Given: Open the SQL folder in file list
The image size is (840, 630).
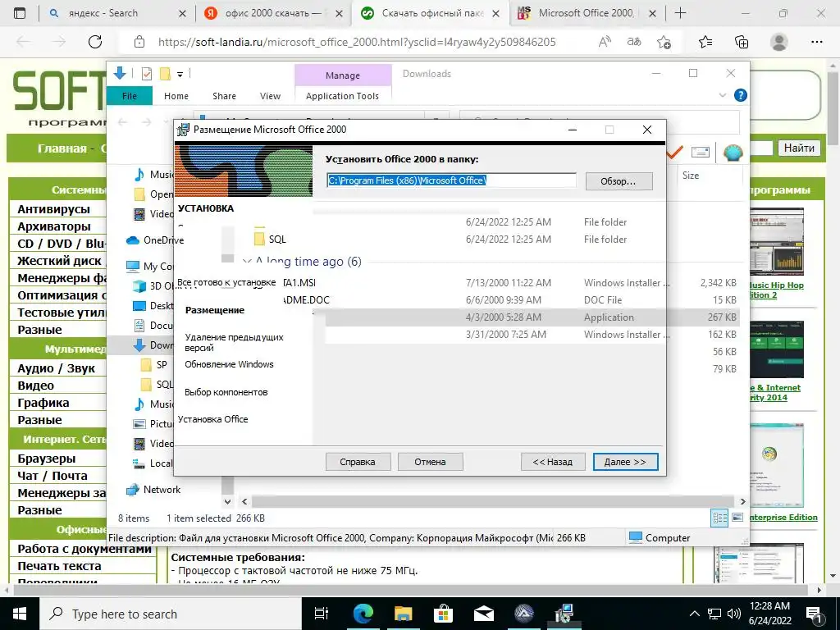Looking at the screenshot, I should [x=277, y=239].
